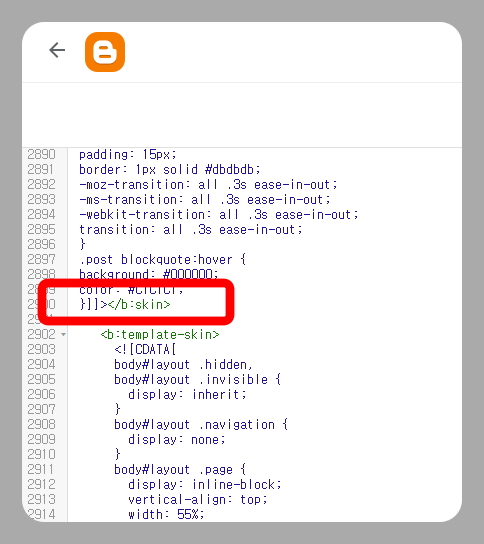Select 'body#layout .invisible {' line

coord(197,380)
